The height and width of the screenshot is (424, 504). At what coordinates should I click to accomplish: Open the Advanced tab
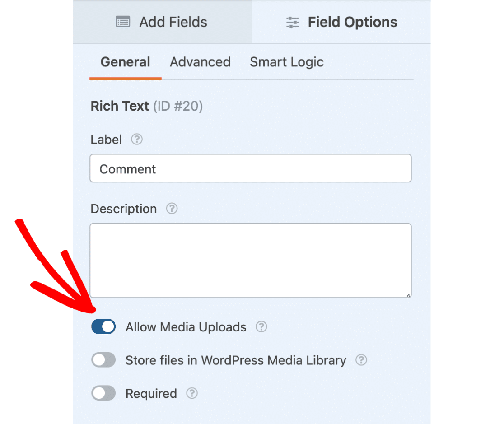(200, 62)
